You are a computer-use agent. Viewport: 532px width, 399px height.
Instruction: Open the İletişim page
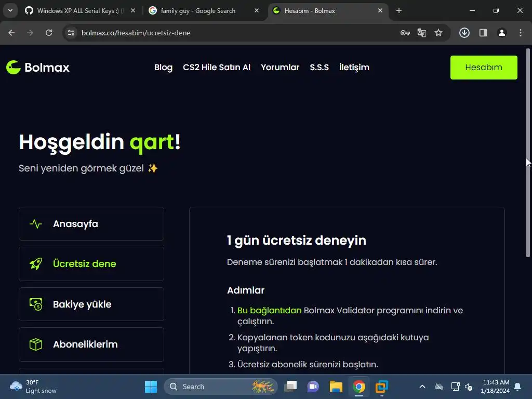pyautogui.click(x=354, y=67)
